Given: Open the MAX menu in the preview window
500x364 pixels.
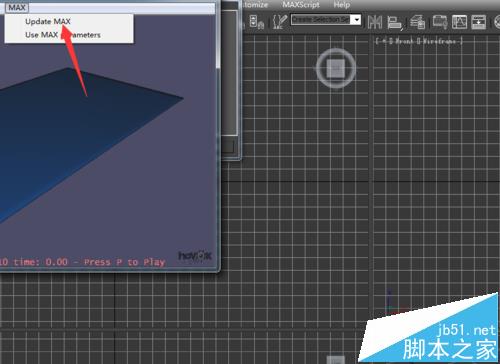Looking at the screenshot, I should (17, 7).
